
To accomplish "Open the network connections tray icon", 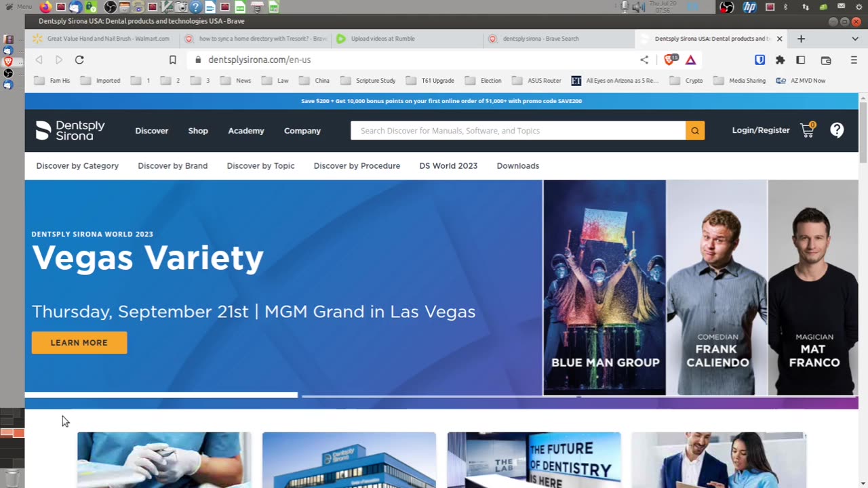I will coord(805,7).
